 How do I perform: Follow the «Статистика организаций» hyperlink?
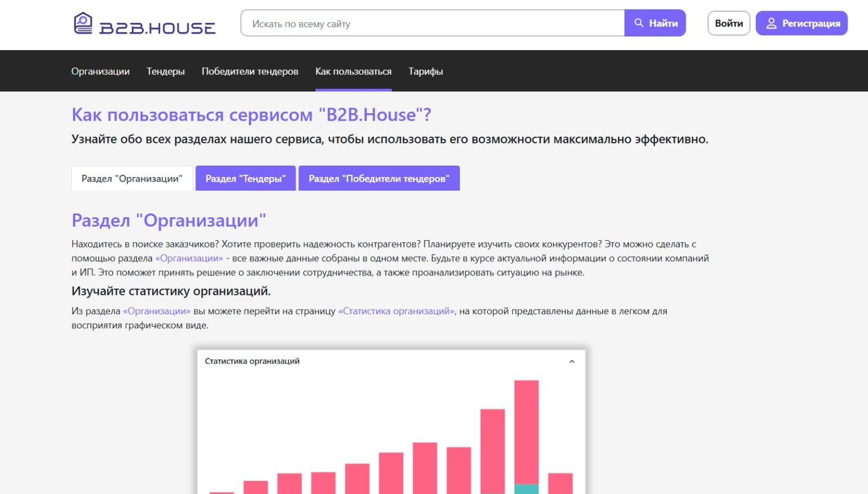pos(396,311)
